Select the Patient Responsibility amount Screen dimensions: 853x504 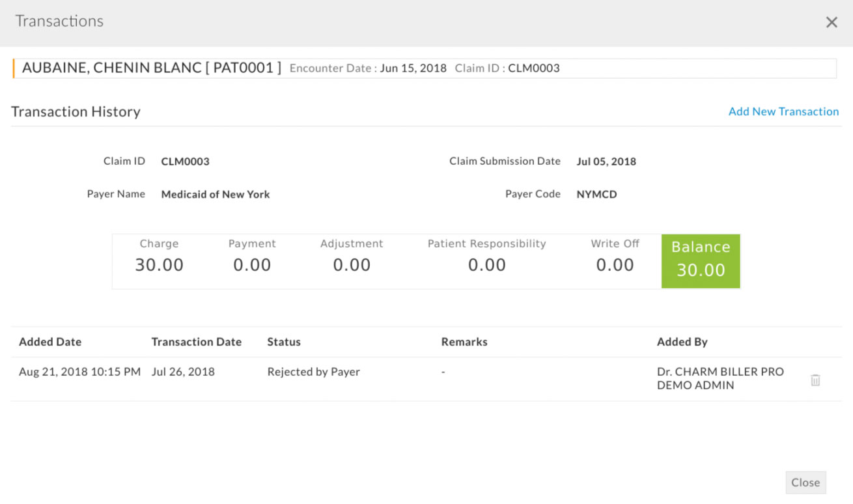point(487,264)
